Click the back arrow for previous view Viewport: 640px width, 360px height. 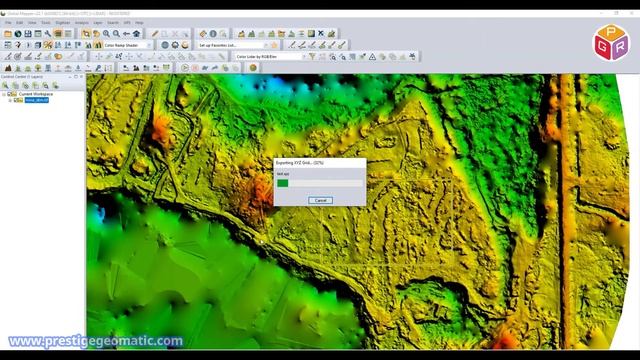coord(126,34)
